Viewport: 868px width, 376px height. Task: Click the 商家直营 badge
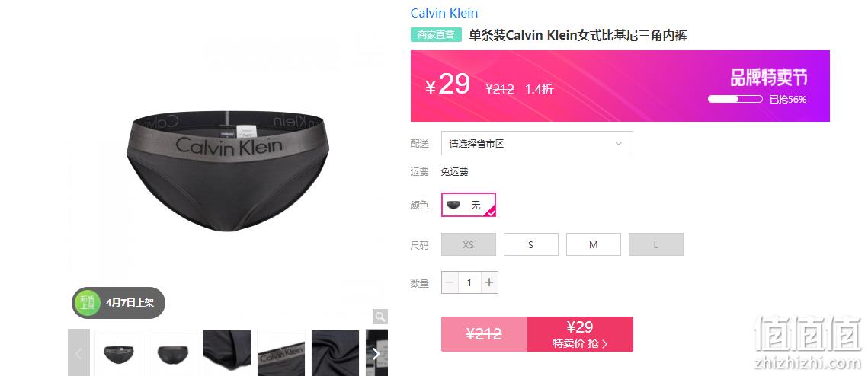(436, 35)
